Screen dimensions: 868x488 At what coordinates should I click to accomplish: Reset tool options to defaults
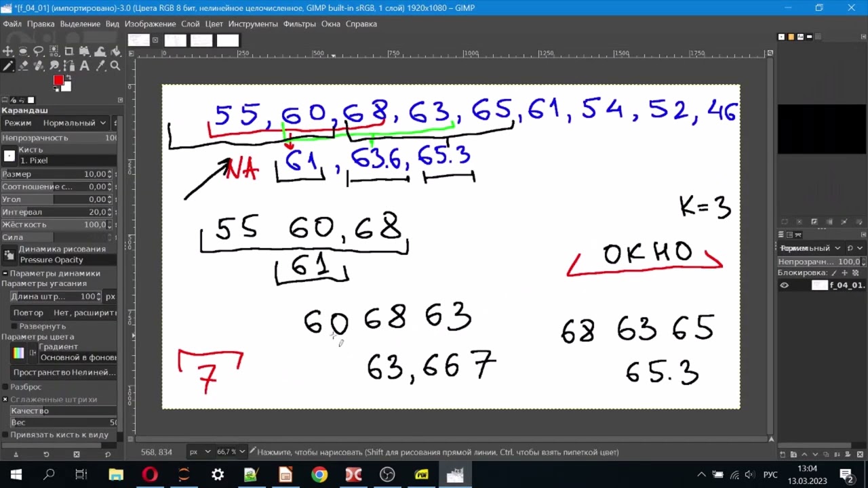coord(107,454)
